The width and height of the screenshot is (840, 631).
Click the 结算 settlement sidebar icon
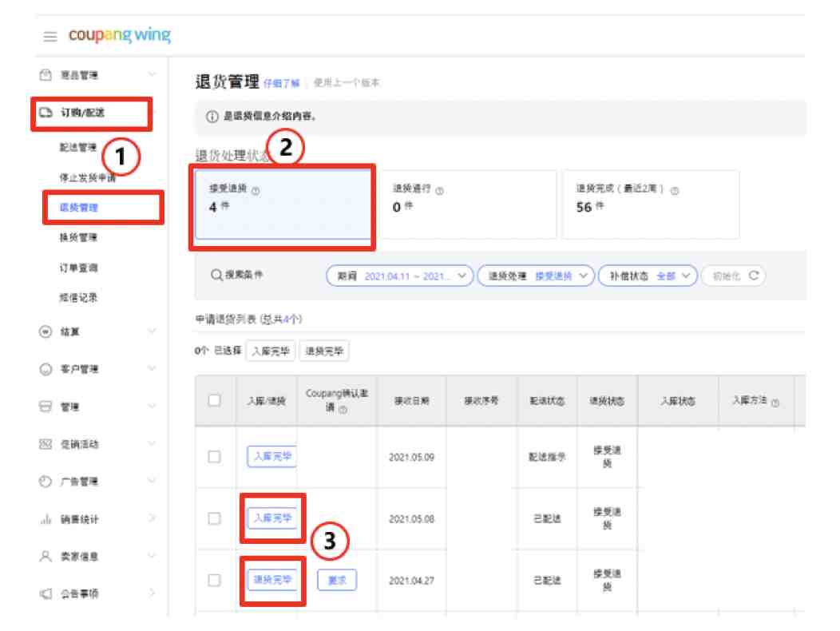coord(46,331)
